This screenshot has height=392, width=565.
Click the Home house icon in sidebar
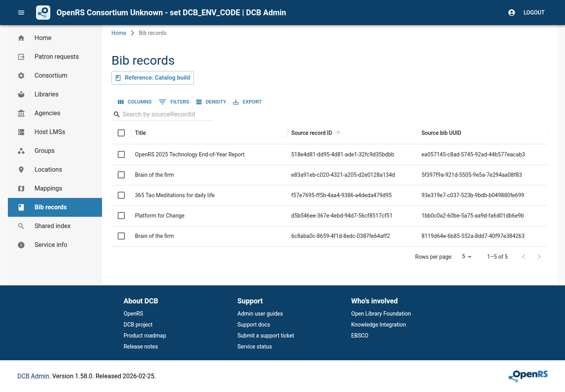21,38
